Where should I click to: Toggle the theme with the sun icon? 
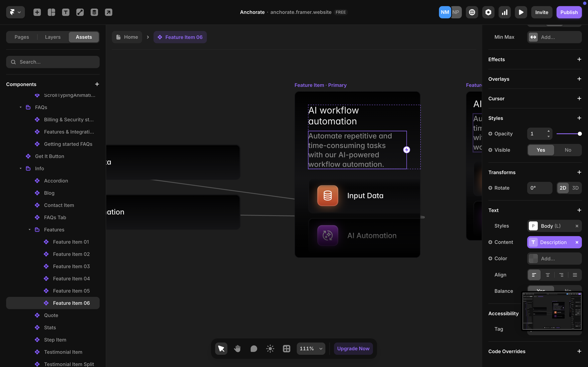tap(270, 348)
